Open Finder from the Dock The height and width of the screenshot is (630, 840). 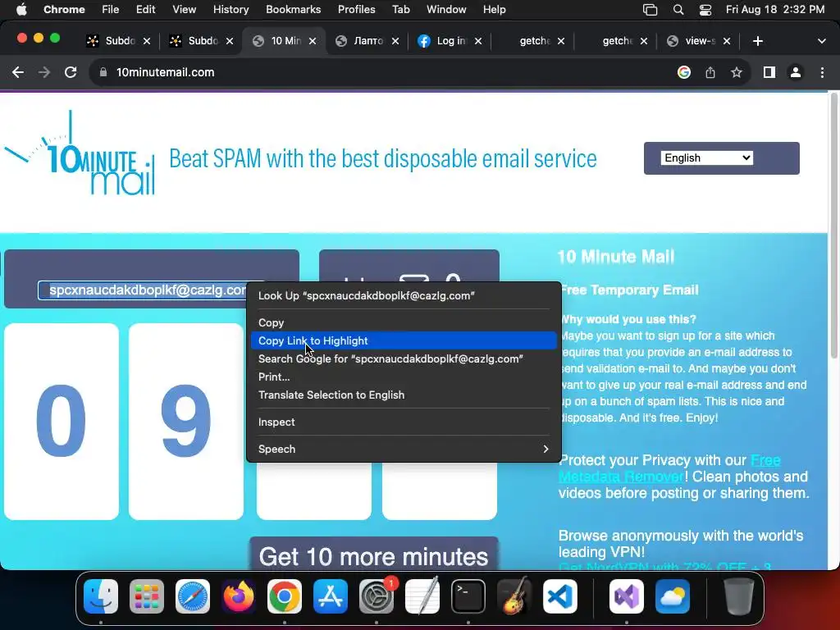(101, 596)
